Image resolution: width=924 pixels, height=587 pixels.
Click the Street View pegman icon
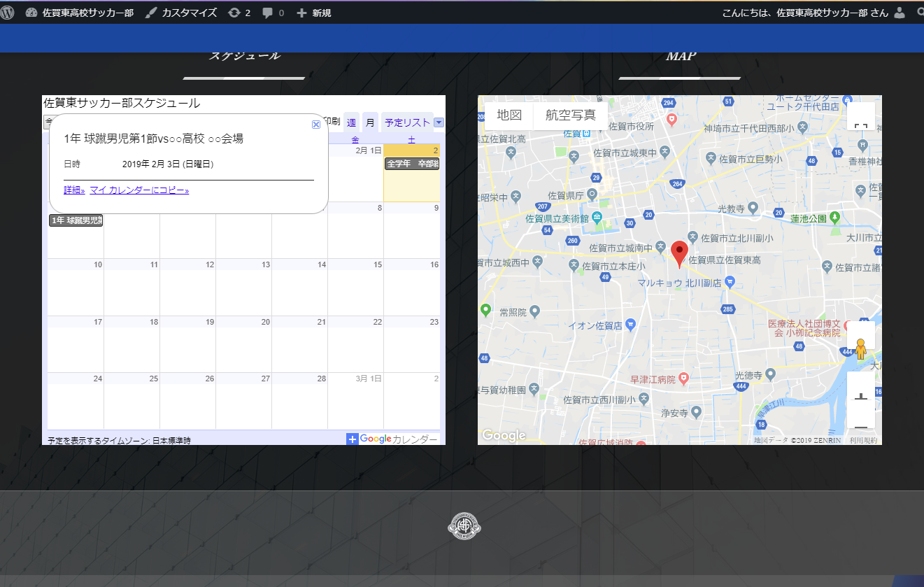coord(861,349)
